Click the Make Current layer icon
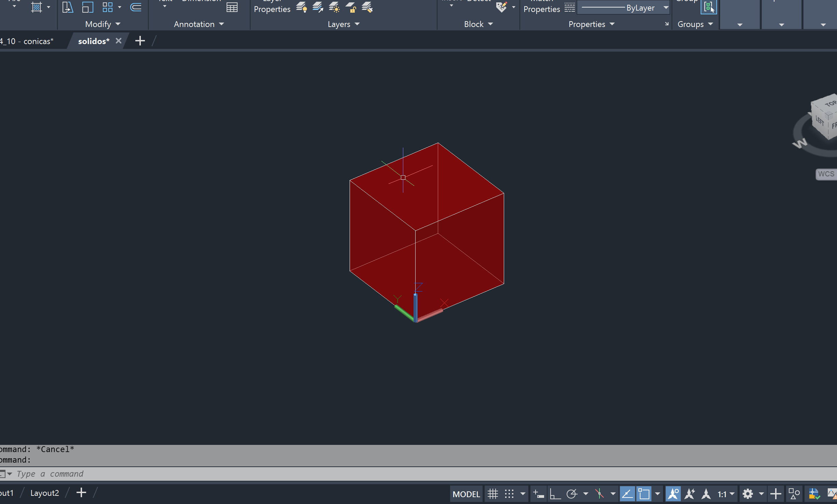The width and height of the screenshot is (837, 504). click(318, 7)
